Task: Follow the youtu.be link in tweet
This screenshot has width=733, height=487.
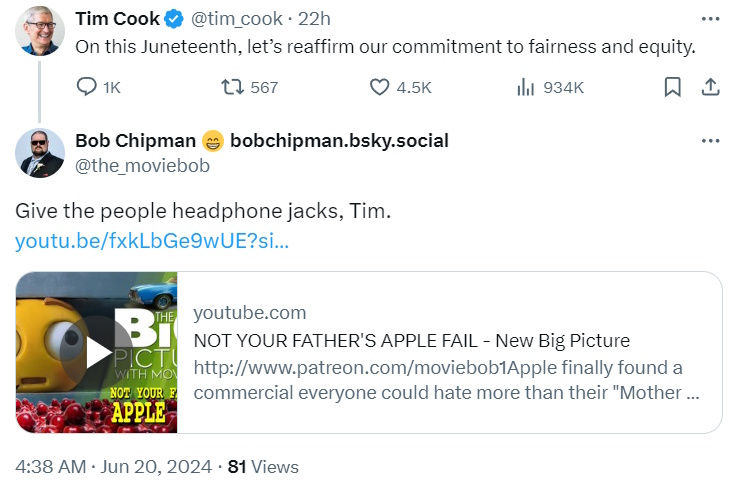Action: (x=152, y=241)
